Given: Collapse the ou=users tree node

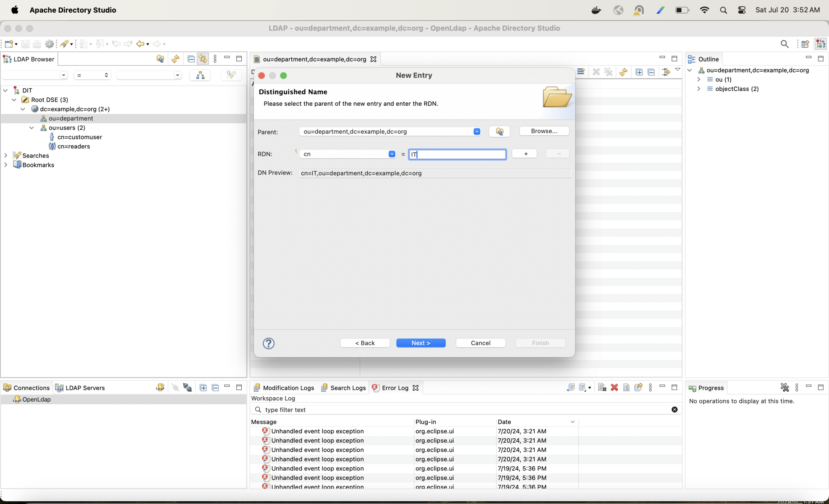Looking at the screenshot, I should [x=32, y=128].
